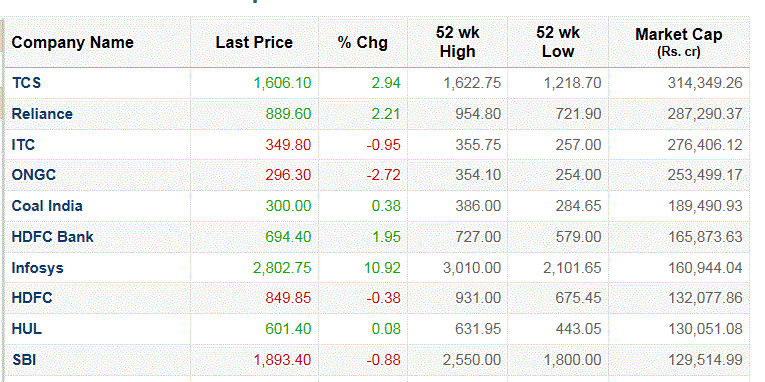Image resolution: width=765 pixels, height=382 pixels.
Task: Open the Infosys company link
Action: tap(38, 268)
